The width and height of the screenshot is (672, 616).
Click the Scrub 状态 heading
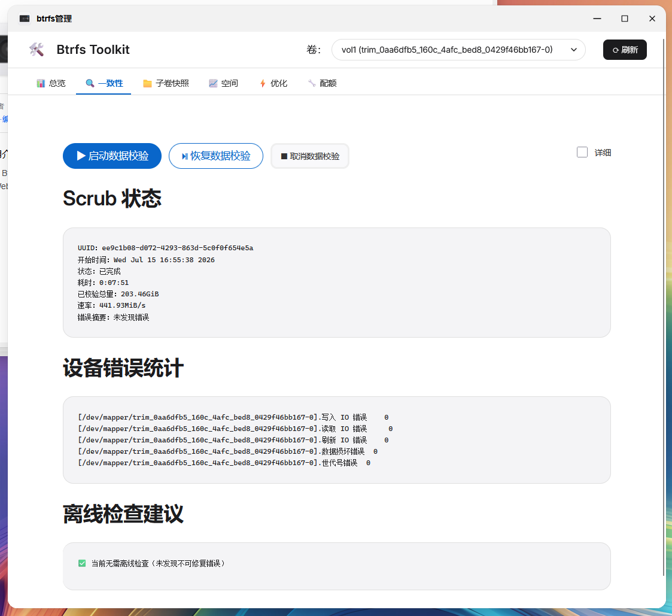coord(112,199)
